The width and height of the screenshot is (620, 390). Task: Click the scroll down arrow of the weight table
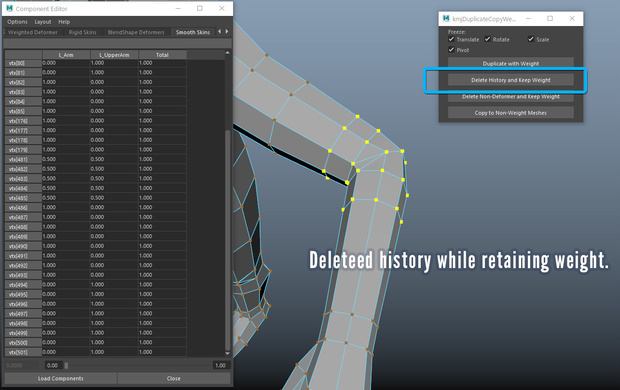[227, 353]
